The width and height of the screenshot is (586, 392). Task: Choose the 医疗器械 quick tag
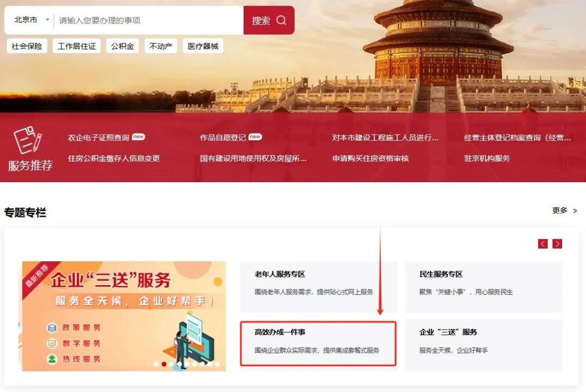203,46
